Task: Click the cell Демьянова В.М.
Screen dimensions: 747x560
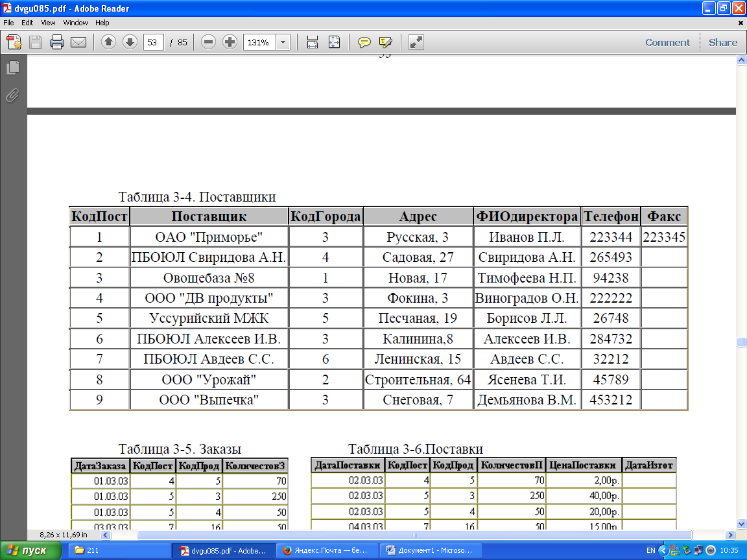Action: pos(527,399)
